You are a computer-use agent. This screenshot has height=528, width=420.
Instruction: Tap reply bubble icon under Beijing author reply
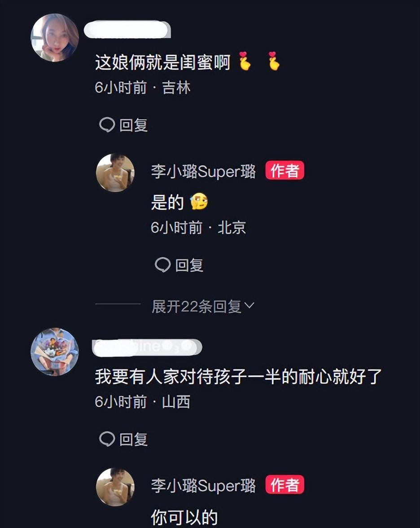(x=163, y=265)
